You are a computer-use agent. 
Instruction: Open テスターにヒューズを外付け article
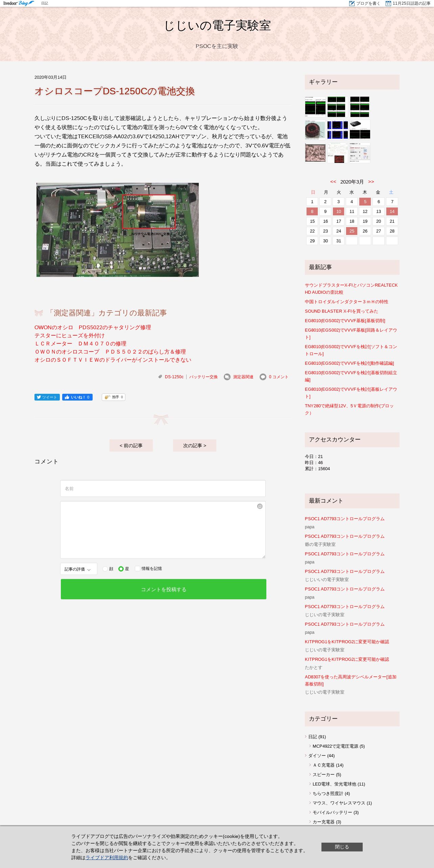point(69,336)
